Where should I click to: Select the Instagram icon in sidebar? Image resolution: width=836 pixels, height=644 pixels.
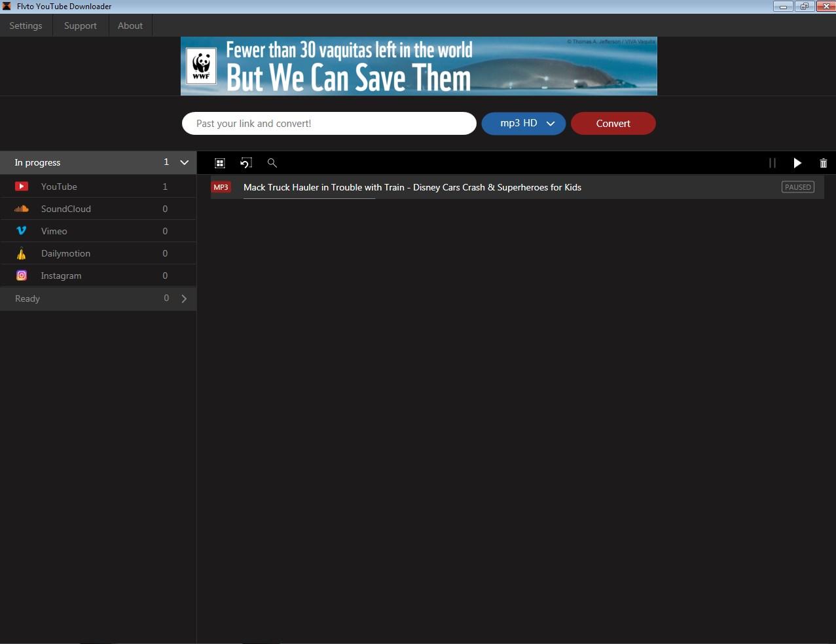22,276
